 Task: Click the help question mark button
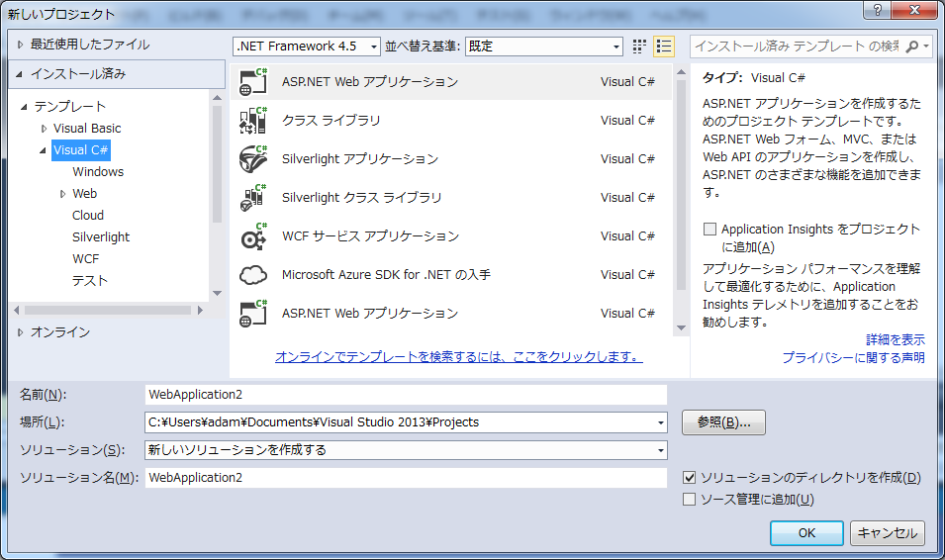[x=877, y=9]
